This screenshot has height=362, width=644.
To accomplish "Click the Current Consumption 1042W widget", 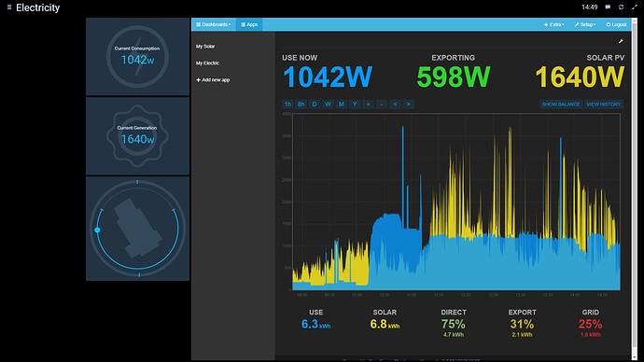I will [x=137, y=57].
